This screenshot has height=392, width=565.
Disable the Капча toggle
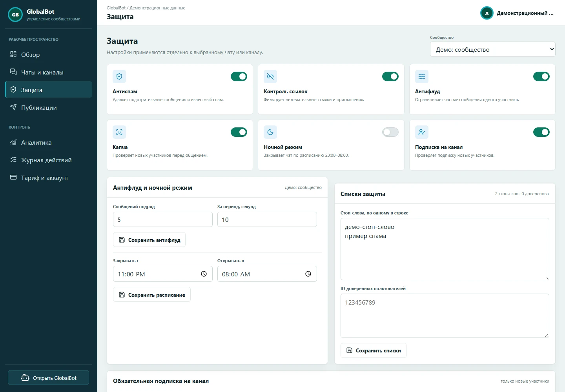click(x=239, y=132)
